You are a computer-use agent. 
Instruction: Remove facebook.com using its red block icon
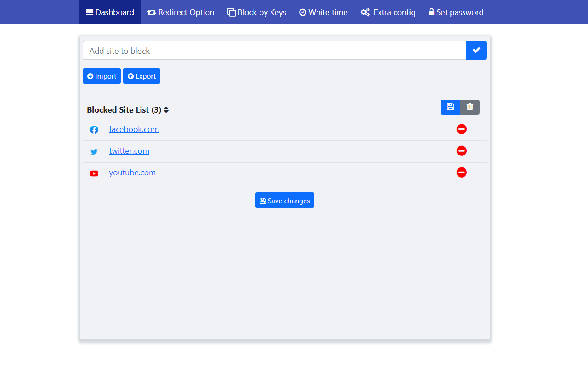(461, 129)
